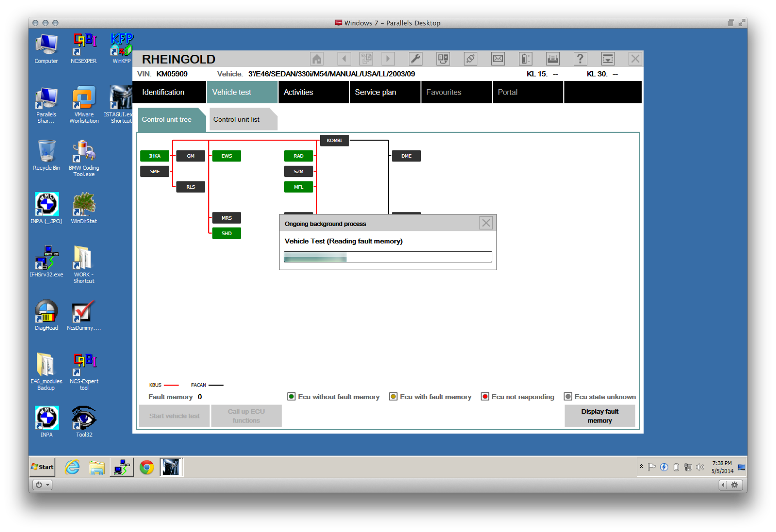Click Ecu with fault memory legend marker
This screenshot has height=532, width=776.
coord(393,397)
